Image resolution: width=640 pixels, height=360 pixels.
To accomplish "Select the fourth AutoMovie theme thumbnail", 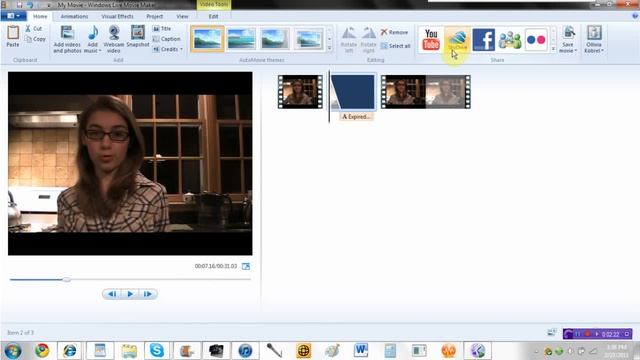I will click(x=309, y=39).
